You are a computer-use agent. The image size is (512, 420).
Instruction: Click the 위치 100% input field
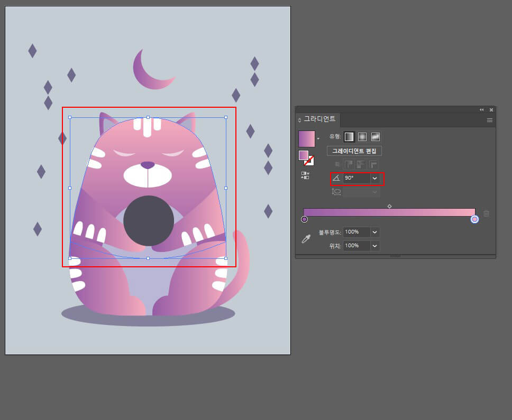coord(356,246)
